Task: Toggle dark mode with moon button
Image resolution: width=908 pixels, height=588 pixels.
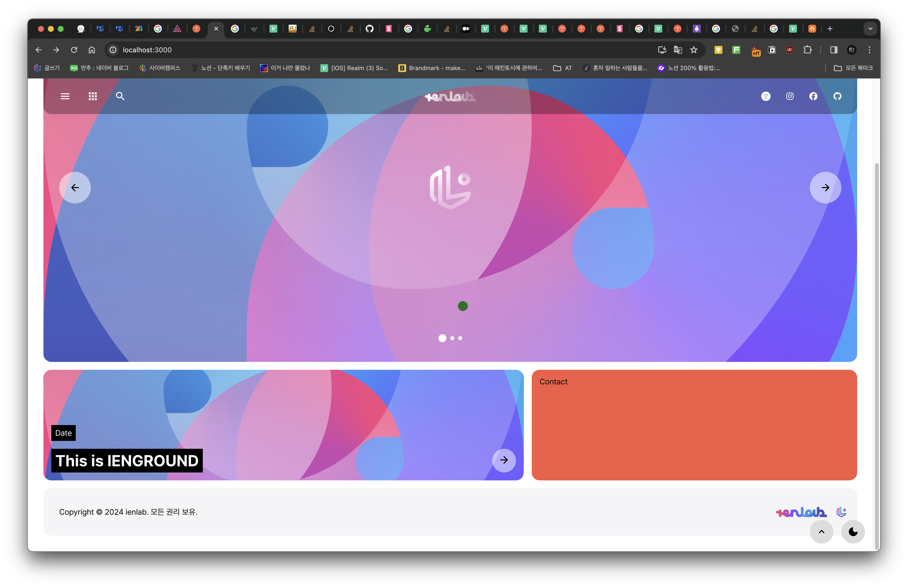Action: pos(853,532)
